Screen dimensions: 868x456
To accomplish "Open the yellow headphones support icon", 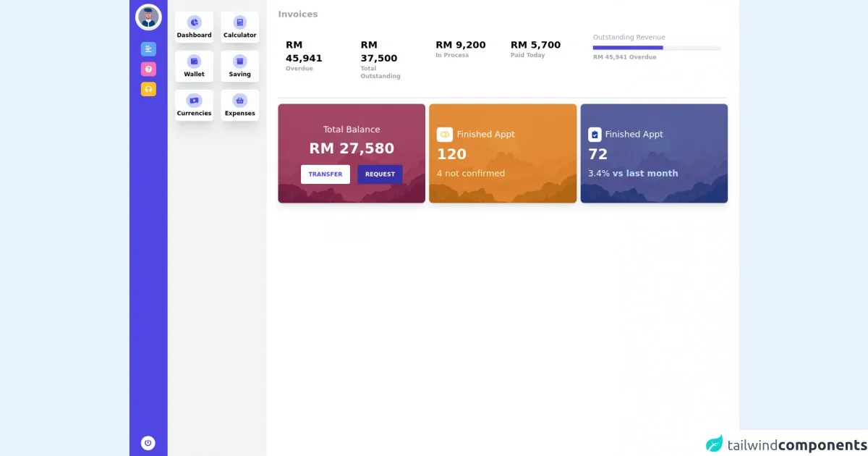I will [148, 89].
